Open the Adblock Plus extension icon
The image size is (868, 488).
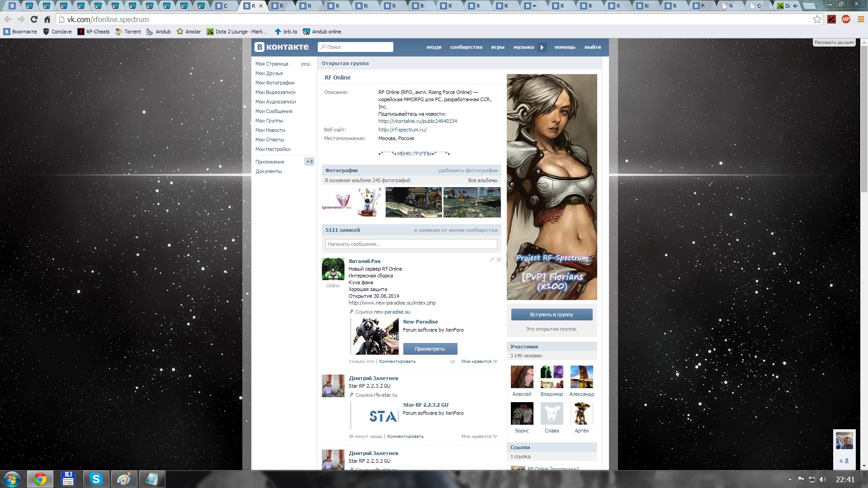point(846,19)
